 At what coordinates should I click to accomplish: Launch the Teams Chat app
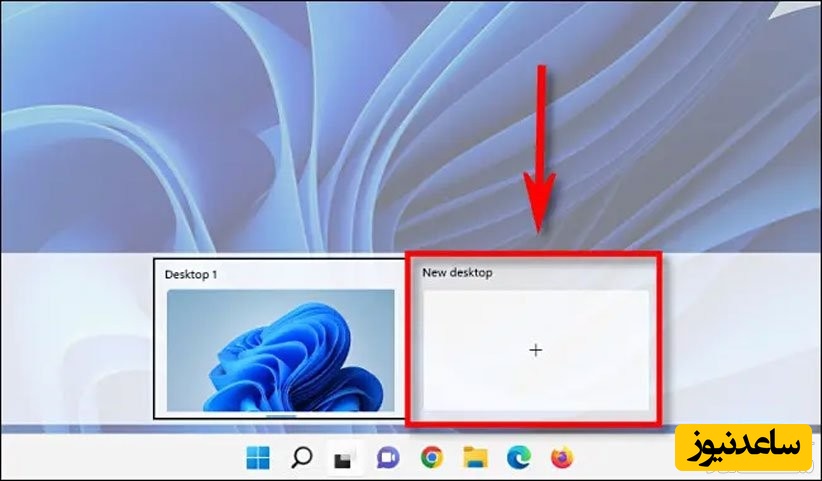click(388, 458)
